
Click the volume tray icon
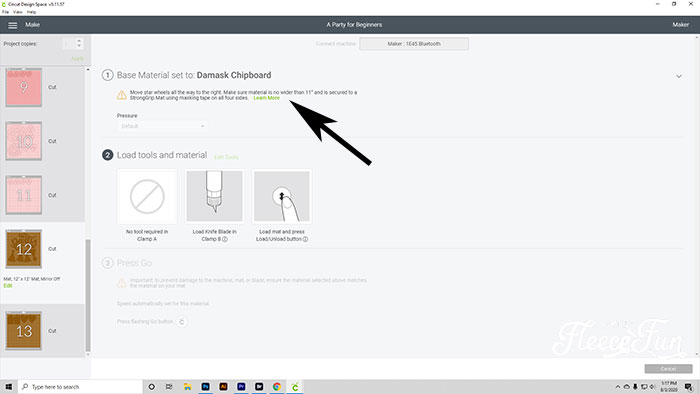pos(652,387)
